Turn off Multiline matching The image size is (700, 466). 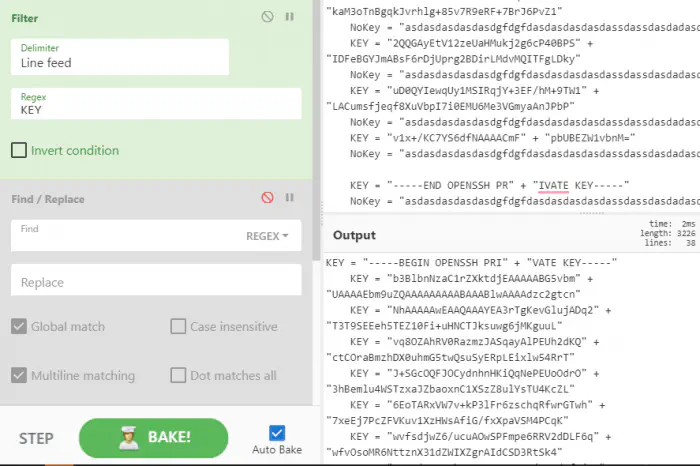pos(19,376)
